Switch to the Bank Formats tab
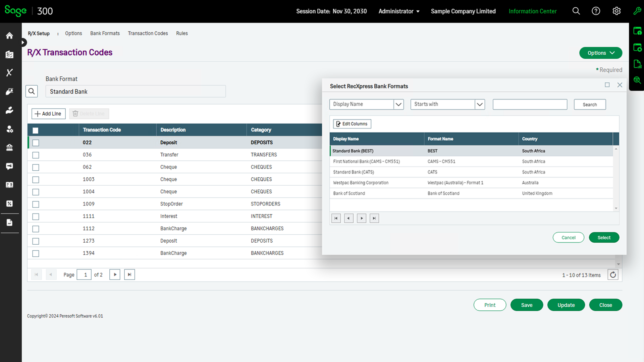This screenshot has height=362, width=644. [105, 33]
